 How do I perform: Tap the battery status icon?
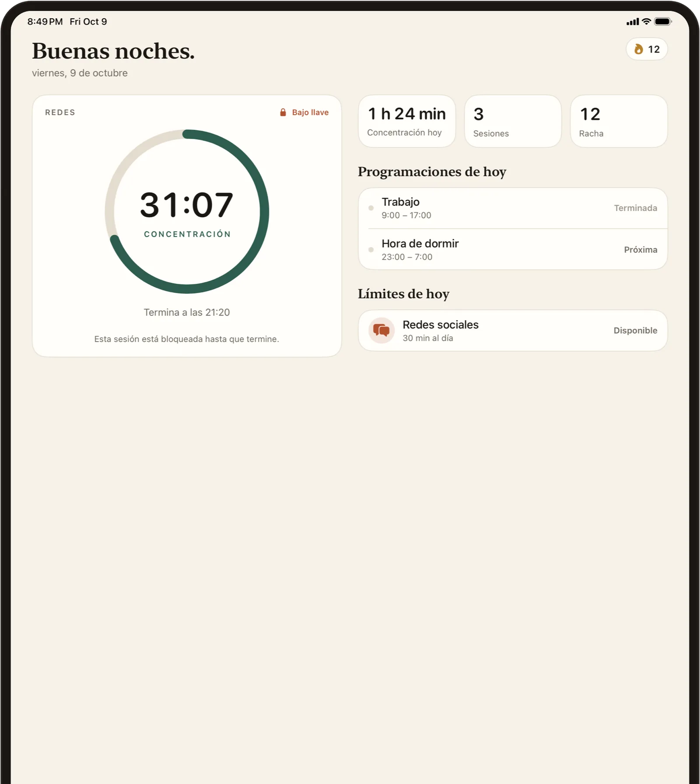coord(663,21)
